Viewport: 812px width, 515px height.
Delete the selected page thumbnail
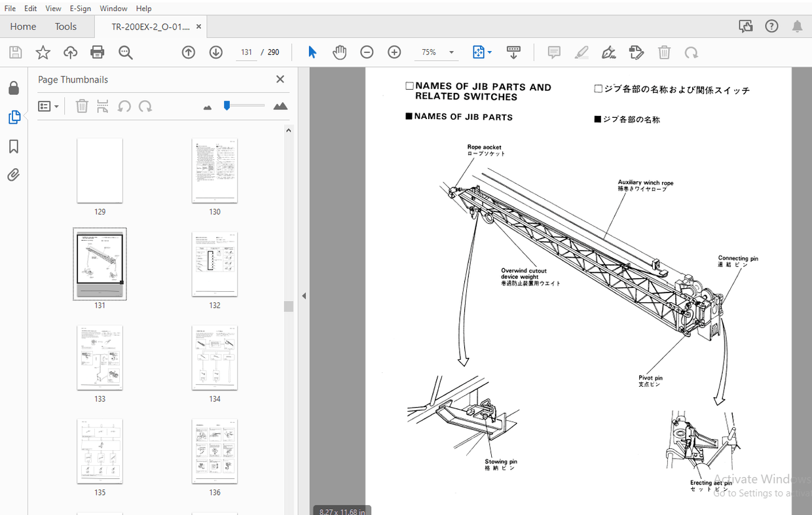pos(81,105)
